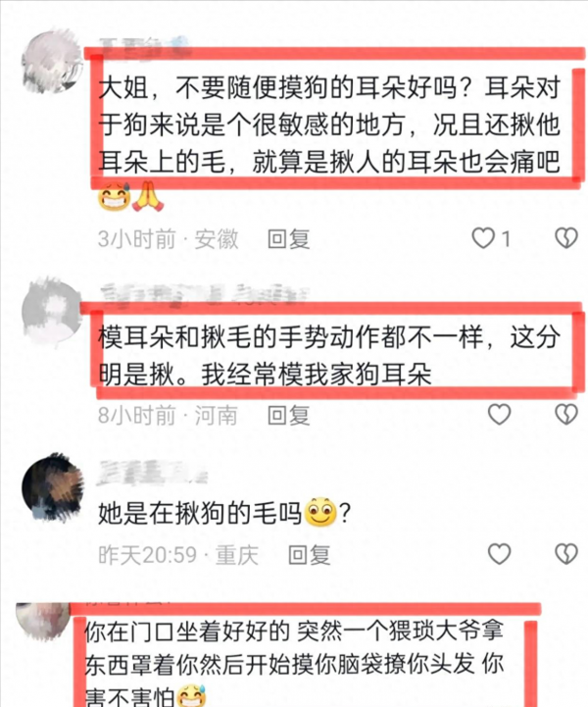
Task: Like the Chongqing comment with heart icon
Action: [499, 554]
